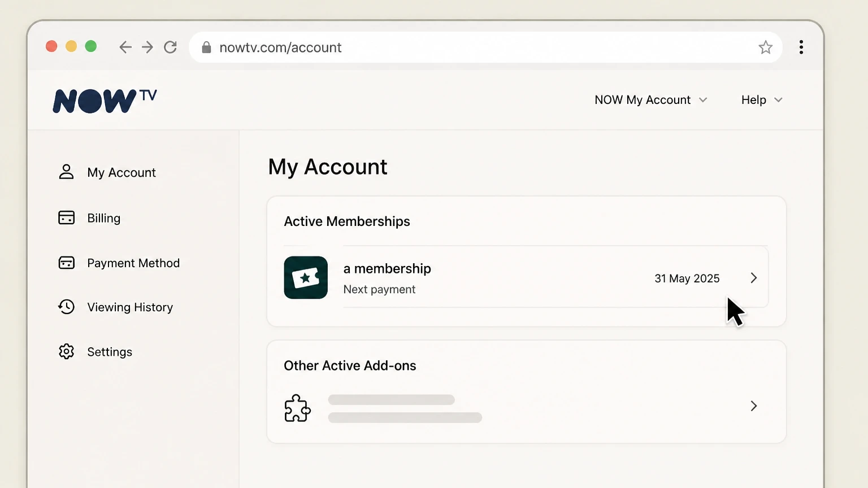The image size is (868, 488).
Task: Open membership details with the chevron arrow
Action: 753,278
